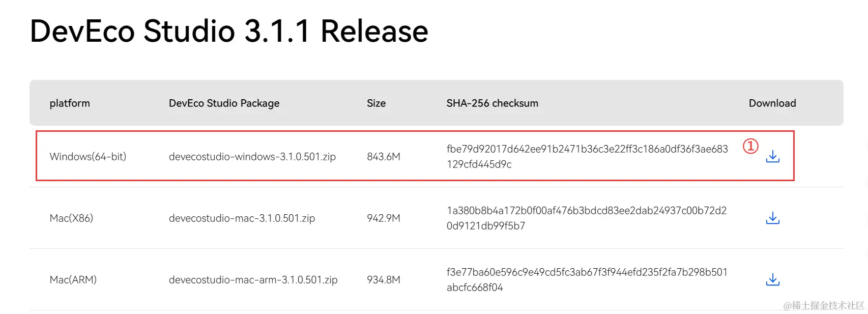Click the DevEco Studio Package header
868x314 pixels.
point(224,103)
